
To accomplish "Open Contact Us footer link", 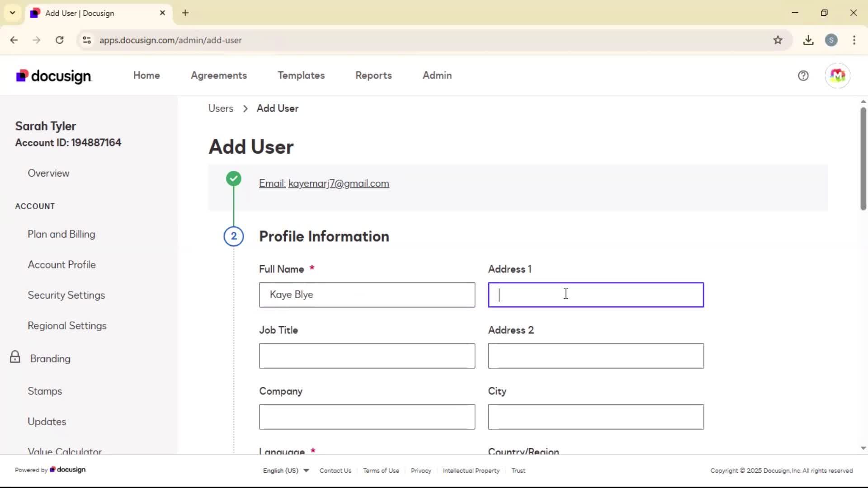I will [335, 470].
